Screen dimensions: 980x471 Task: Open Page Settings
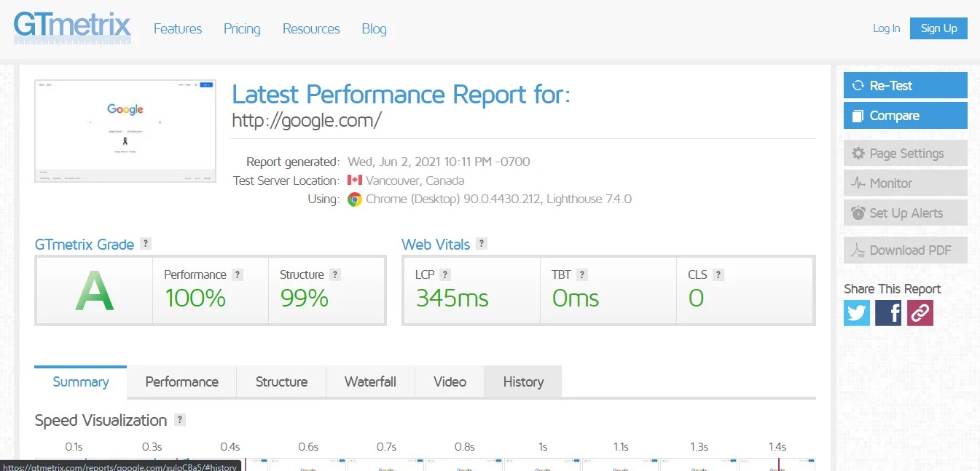point(906,153)
